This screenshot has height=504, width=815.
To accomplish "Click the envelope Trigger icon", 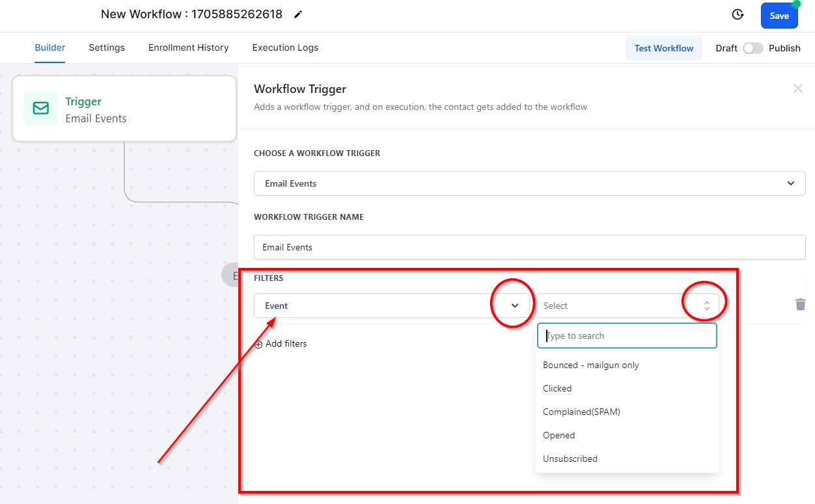I will point(40,109).
